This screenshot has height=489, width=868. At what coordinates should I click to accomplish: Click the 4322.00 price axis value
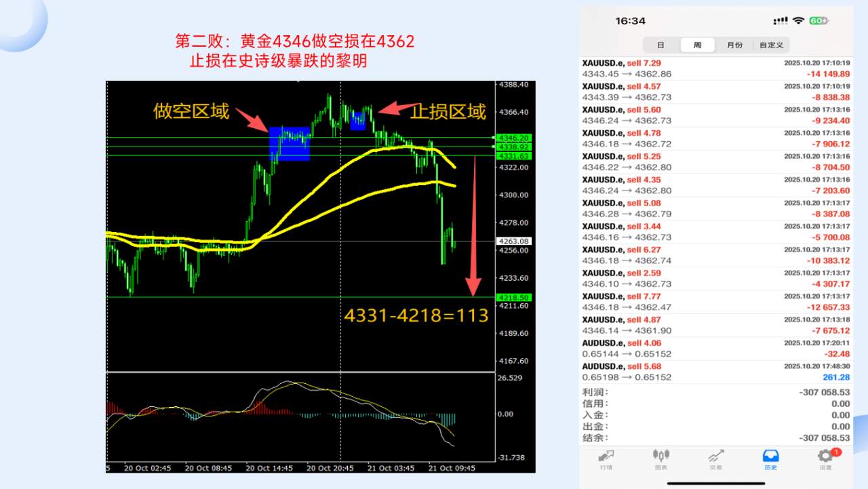coord(513,167)
